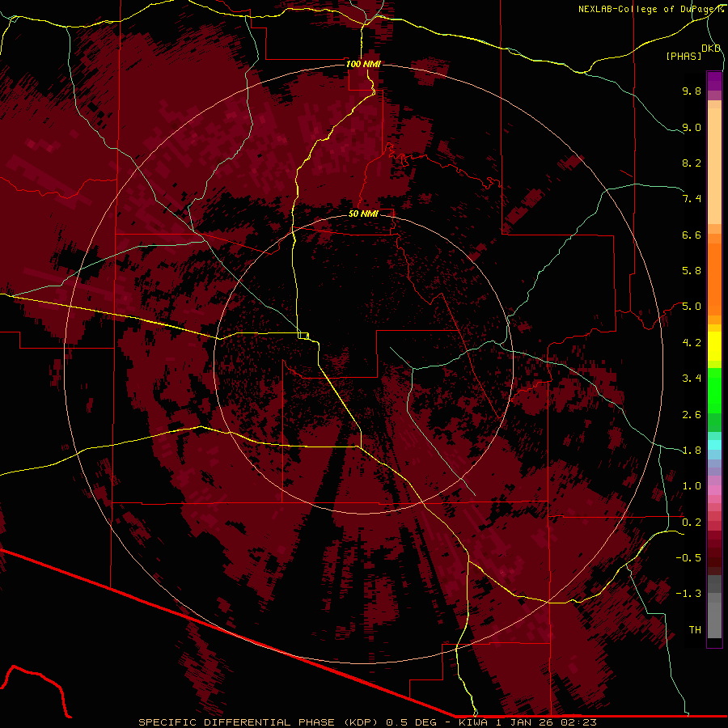Click the 2.6 color scale value
This screenshot has width=728, height=728.
692,415
